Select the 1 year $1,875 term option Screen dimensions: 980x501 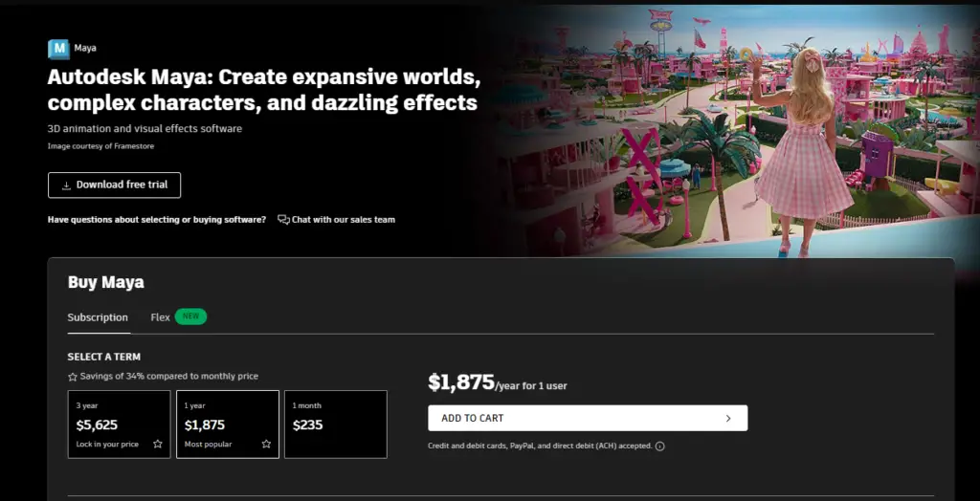pos(228,424)
